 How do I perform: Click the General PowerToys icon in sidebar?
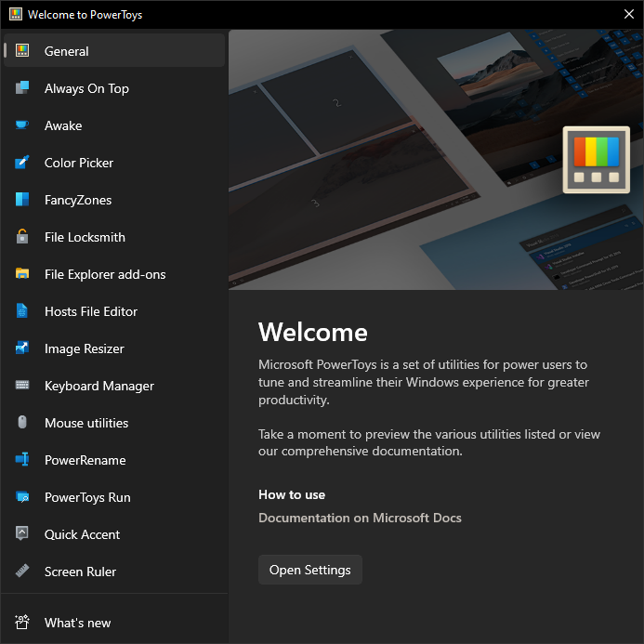tap(22, 51)
